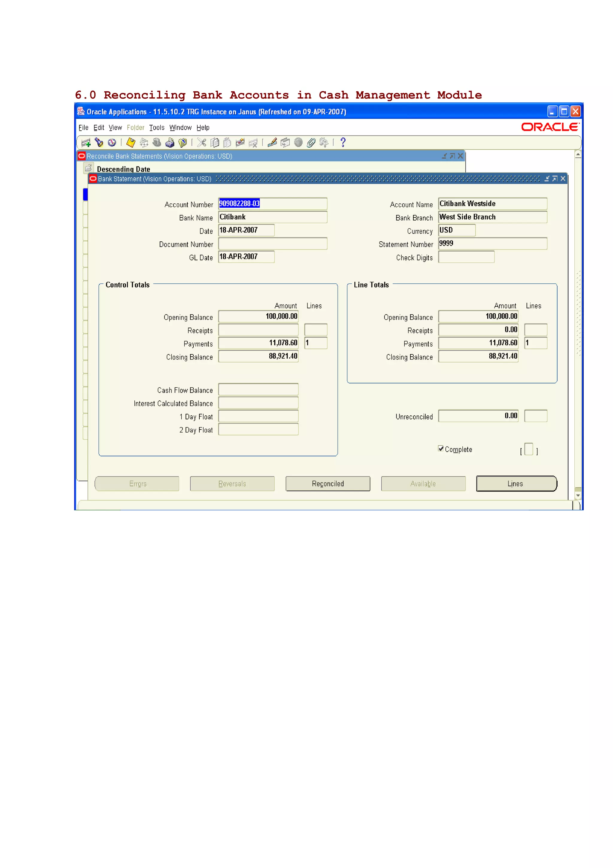Open the Navigator compass icon
Image resolution: width=613 pixels, height=868 pixels.
pos(112,143)
